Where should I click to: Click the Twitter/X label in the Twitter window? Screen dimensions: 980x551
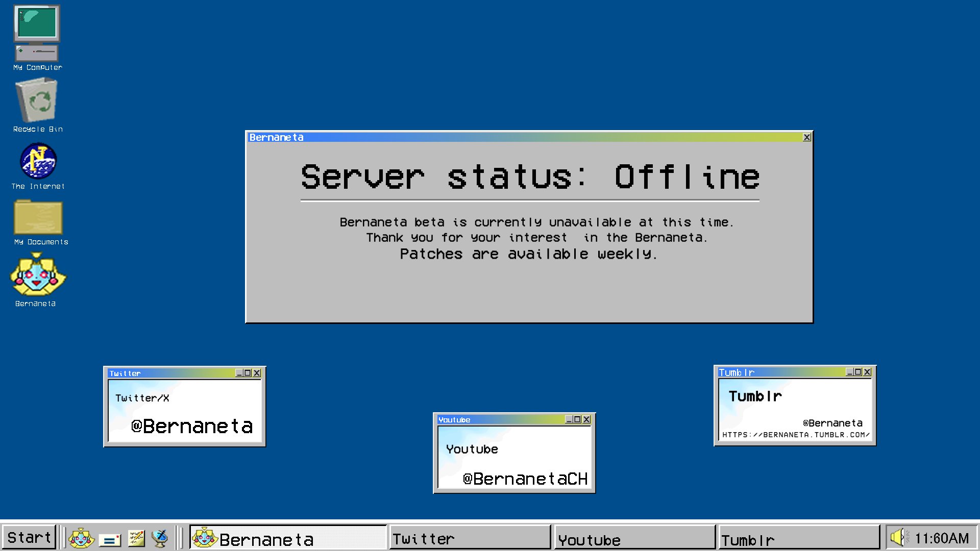(x=142, y=398)
